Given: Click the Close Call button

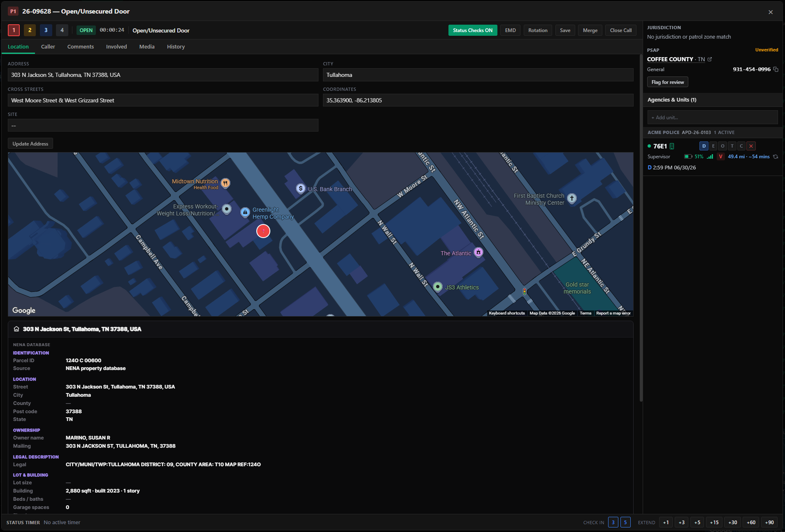Looking at the screenshot, I should coord(620,30).
